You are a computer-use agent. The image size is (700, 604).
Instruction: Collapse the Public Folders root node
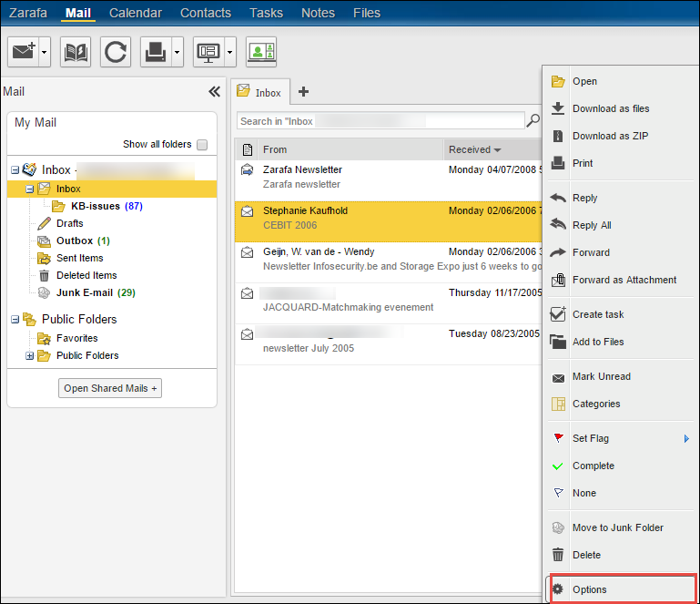point(15,320)
